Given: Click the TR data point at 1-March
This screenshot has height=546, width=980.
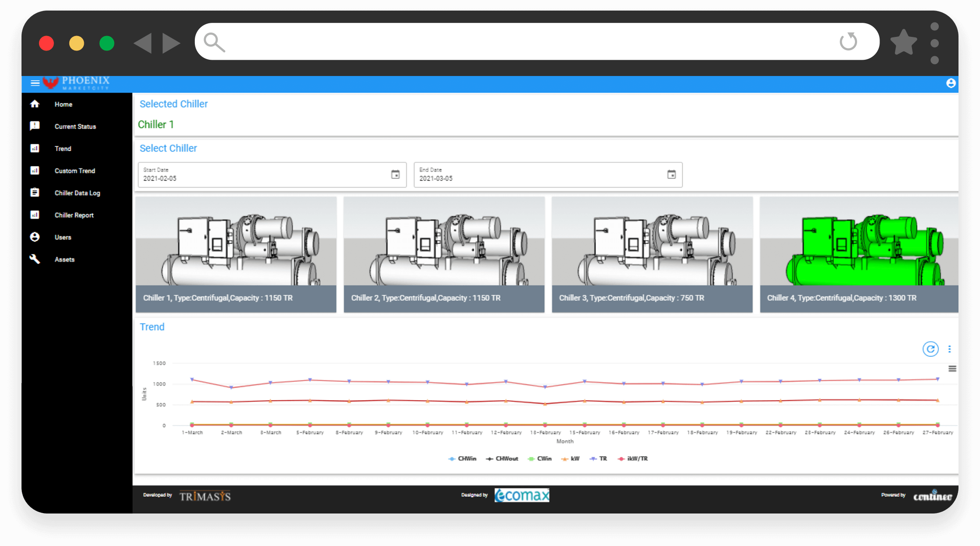Looking at the screenshot, I should tap(192, 379).
